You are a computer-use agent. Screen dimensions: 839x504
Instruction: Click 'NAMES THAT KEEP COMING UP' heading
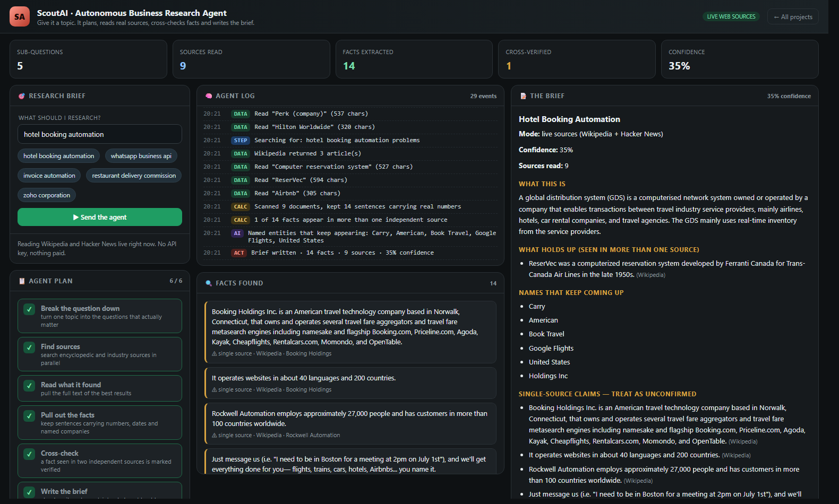tap(571, 293)
